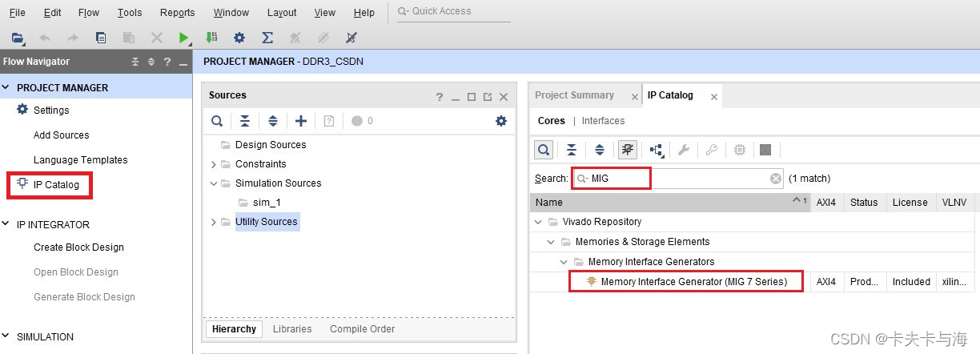Screen dimensions: 980x354
Task: Sort by the Name column header
Action: 671,203
